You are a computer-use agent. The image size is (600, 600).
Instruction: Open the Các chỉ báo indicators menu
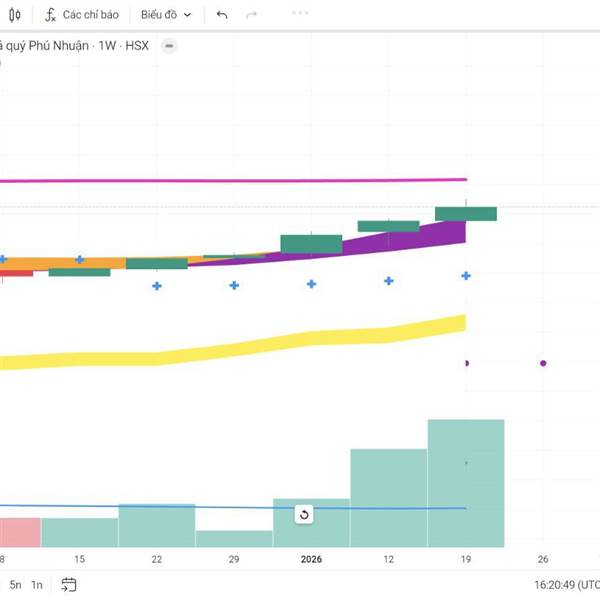pos(81,15)
